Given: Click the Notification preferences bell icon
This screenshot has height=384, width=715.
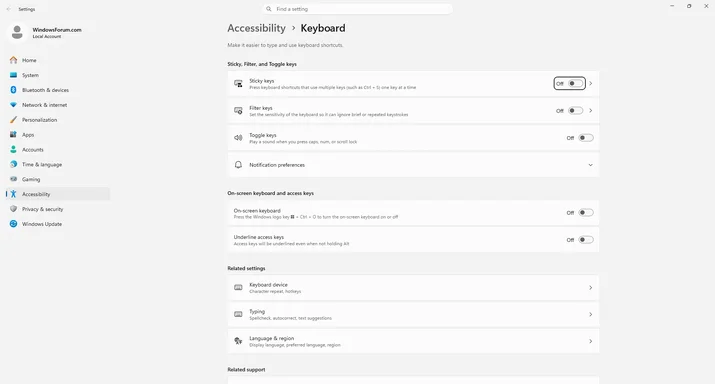Looking at the screenshot, I should (238, 165).
